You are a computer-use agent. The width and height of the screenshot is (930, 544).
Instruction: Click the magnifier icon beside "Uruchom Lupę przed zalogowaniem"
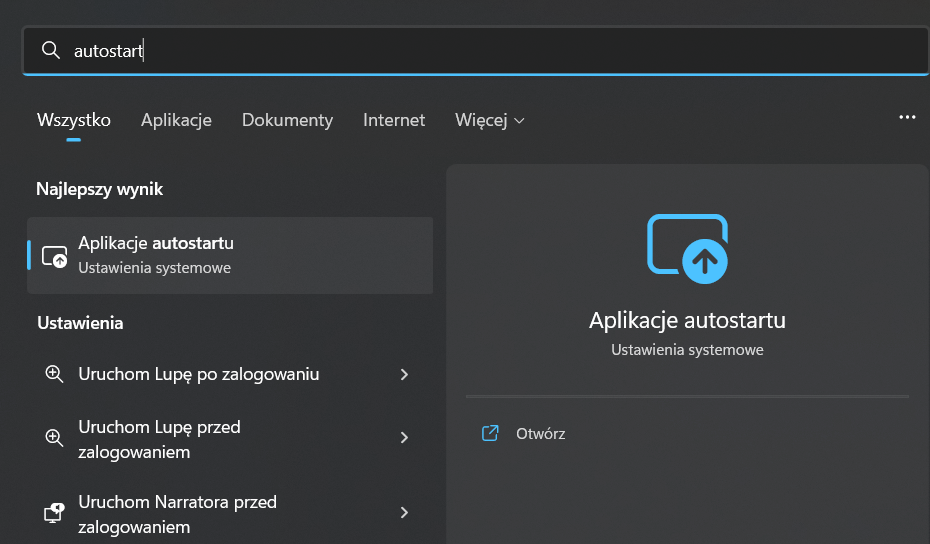pos(54,438)
